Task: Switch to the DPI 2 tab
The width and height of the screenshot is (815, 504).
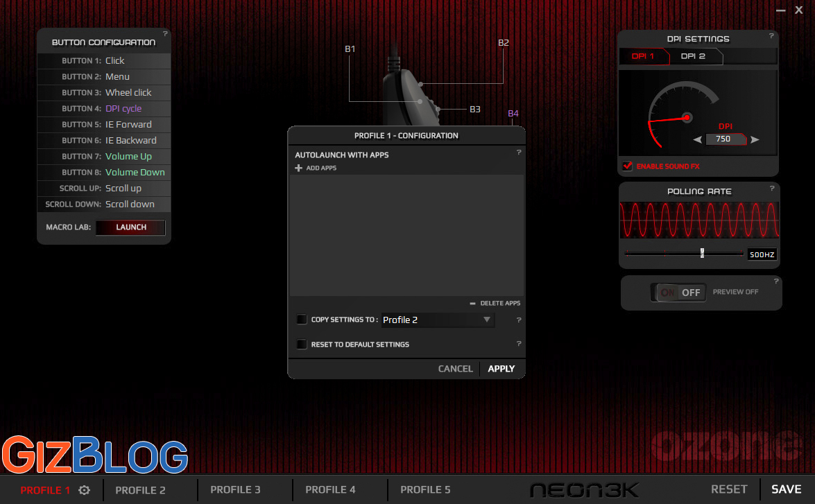Action: click(x=694, y=56)
